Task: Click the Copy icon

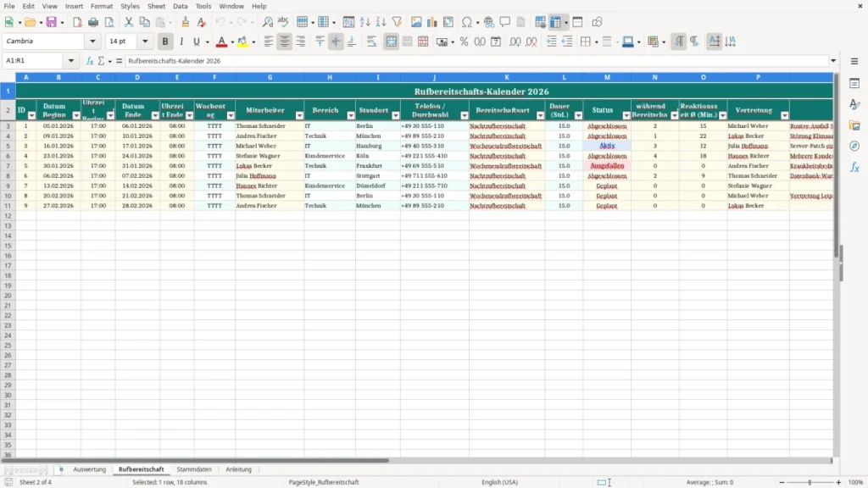Action: click(144, 22)
